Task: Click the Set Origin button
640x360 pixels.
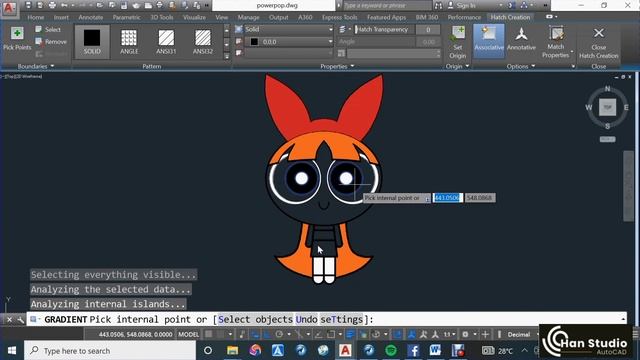Action: [458, 42]
